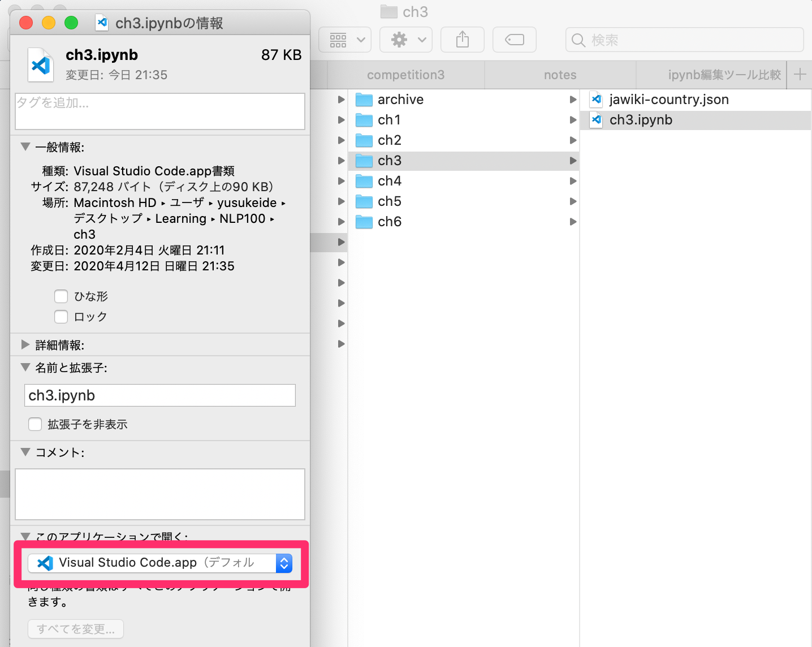Screen dimensions: 812x647
Task: Enable the ロック checkbox
Action: [61, 317]
